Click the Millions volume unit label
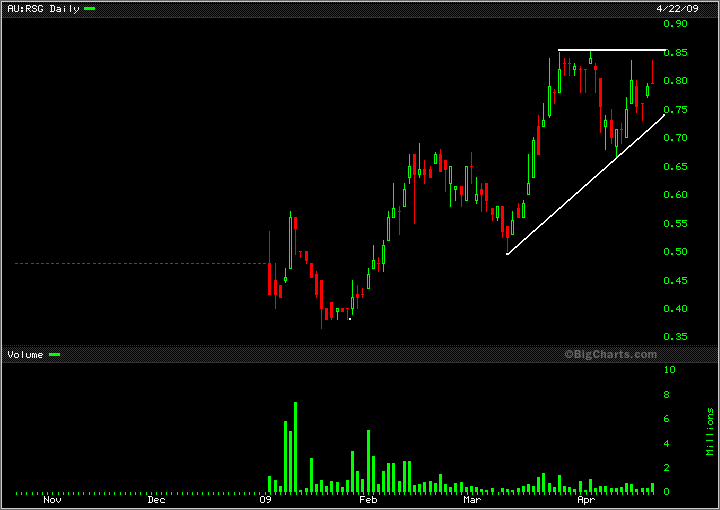This screenshot has height=510, width=720. click(x=710, y=432)
